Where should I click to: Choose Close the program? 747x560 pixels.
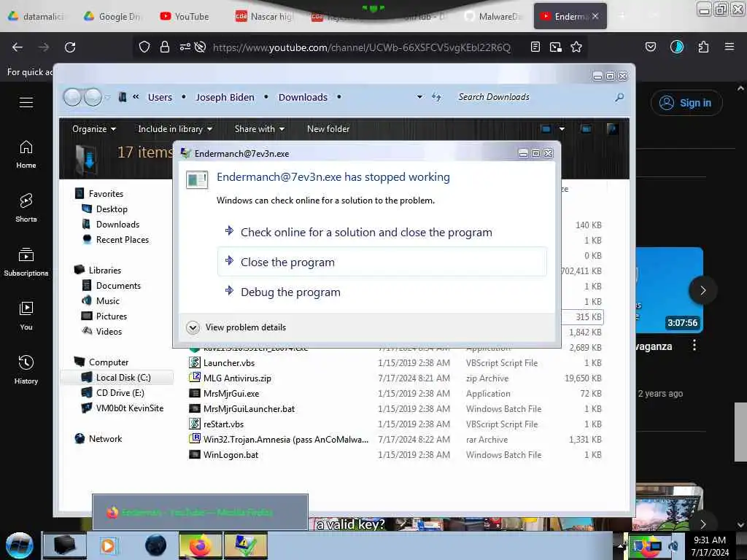[x=382, y=262]
